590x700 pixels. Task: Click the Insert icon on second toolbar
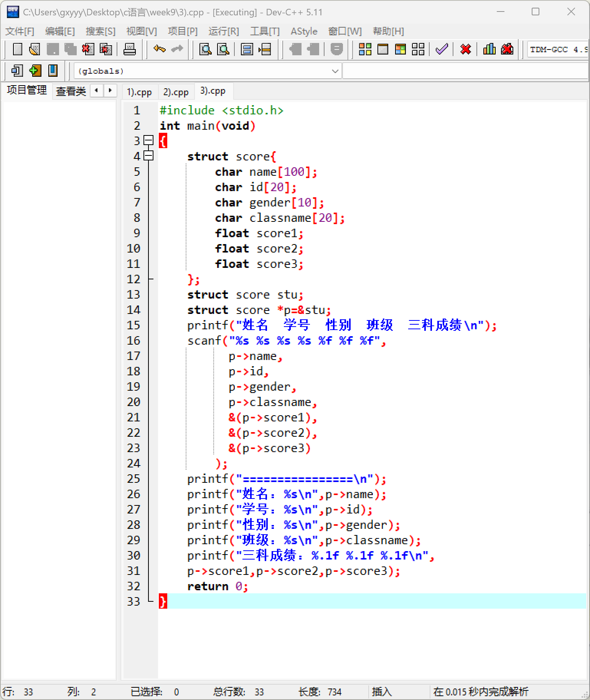pyautogui.click(x=17, y=71)
